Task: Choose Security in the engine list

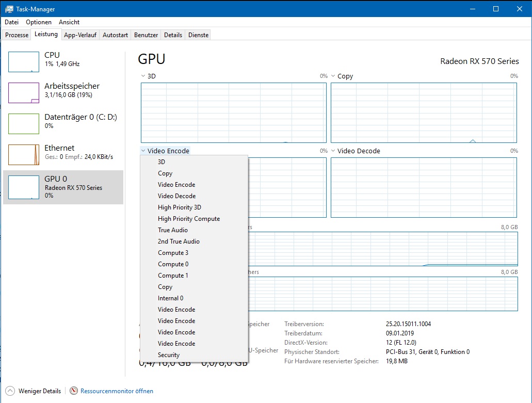Action: tap(194, 355)
